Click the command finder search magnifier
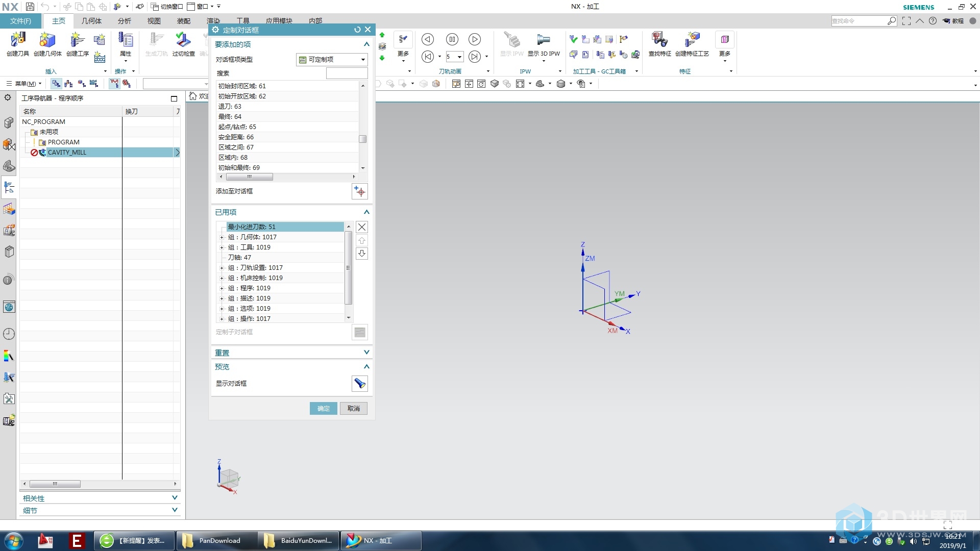The width and height of the screenshot is (980, 551). pyautogui.click(x=891, y=21)
